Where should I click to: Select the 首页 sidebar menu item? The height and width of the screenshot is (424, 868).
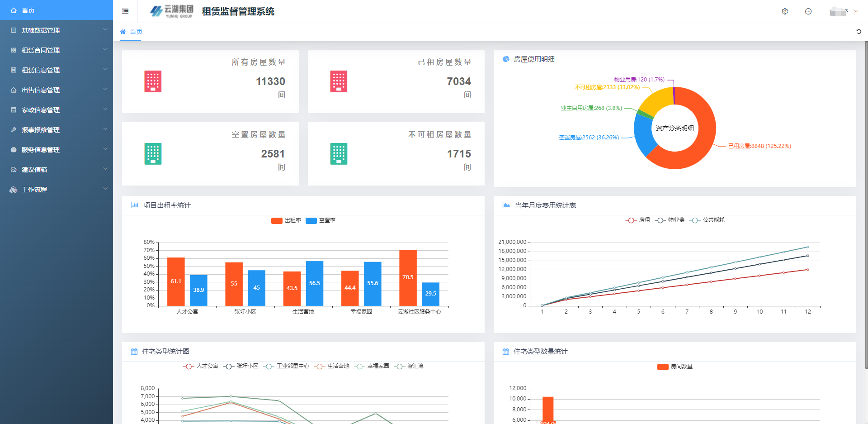[x=28, y=10]
